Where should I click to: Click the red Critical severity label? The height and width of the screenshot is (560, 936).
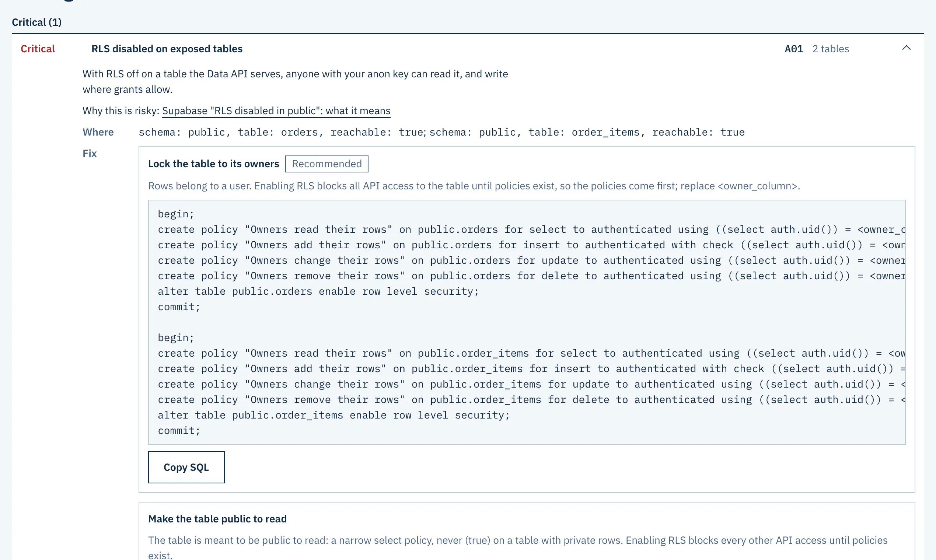(x=38, y=49)
